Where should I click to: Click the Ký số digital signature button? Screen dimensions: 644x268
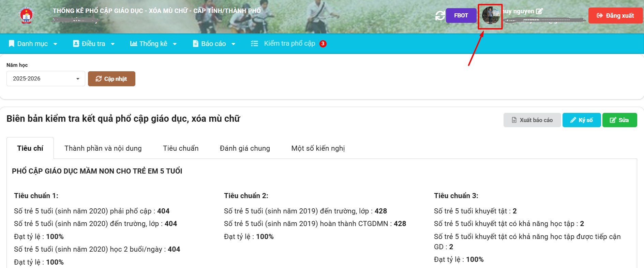point(581,120)
